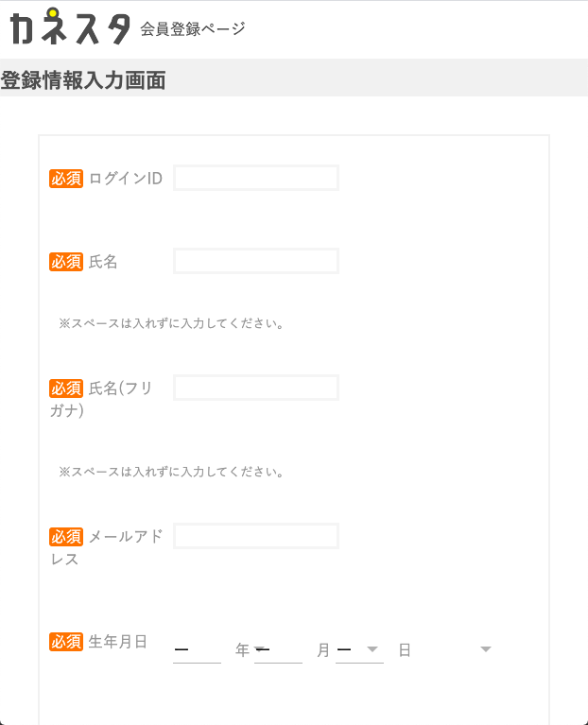Viewport: 588px width, 725px height.
Task: Click the 必須 badge next to 氏名
Action: click(66, 262)
